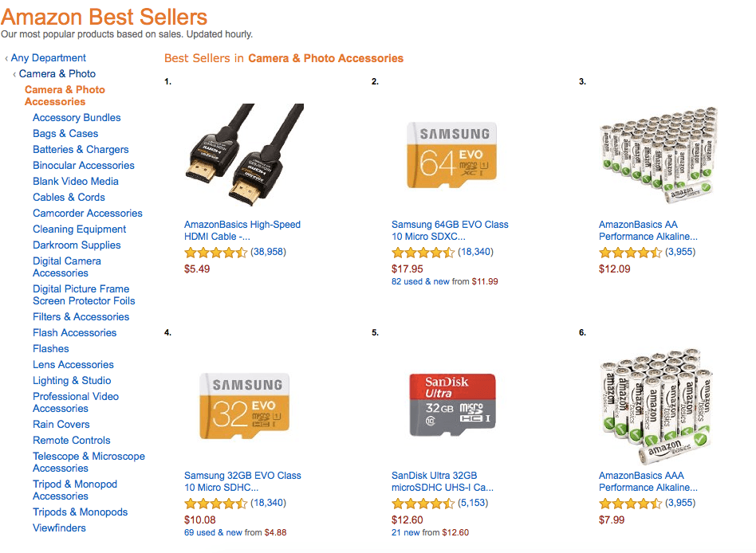Screen dimensions: 756x553
Task: Go back to Any Department
Action: tap(48, 58)
